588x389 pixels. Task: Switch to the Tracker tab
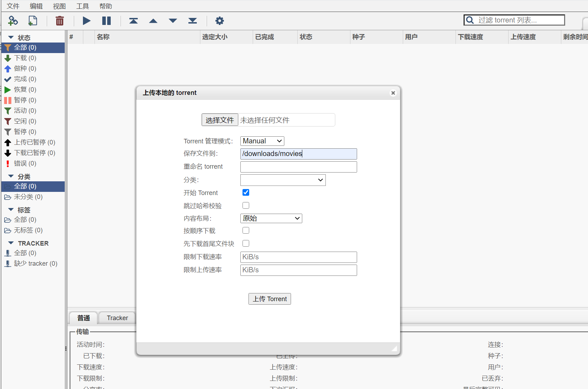[x=117, y=318]
